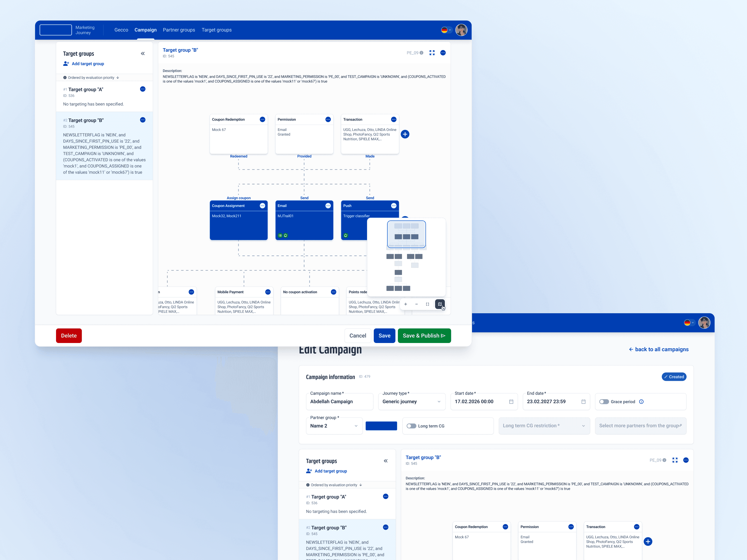Click Campaign name input field
747x560 pixels.
339,401
